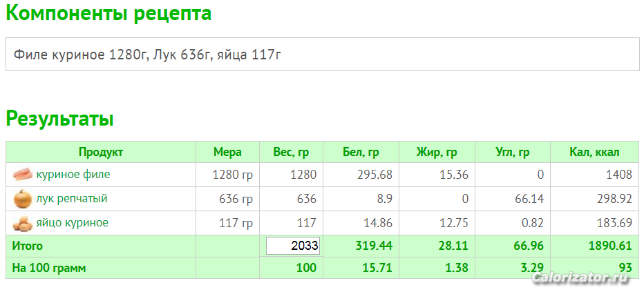Click the eggs product icon
Screen dimensions: 644x292
[x=22, y=224]
